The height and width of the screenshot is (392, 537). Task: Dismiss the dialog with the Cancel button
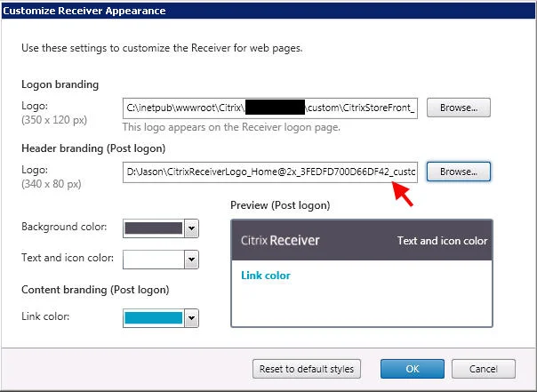click(x=484, y=369)
